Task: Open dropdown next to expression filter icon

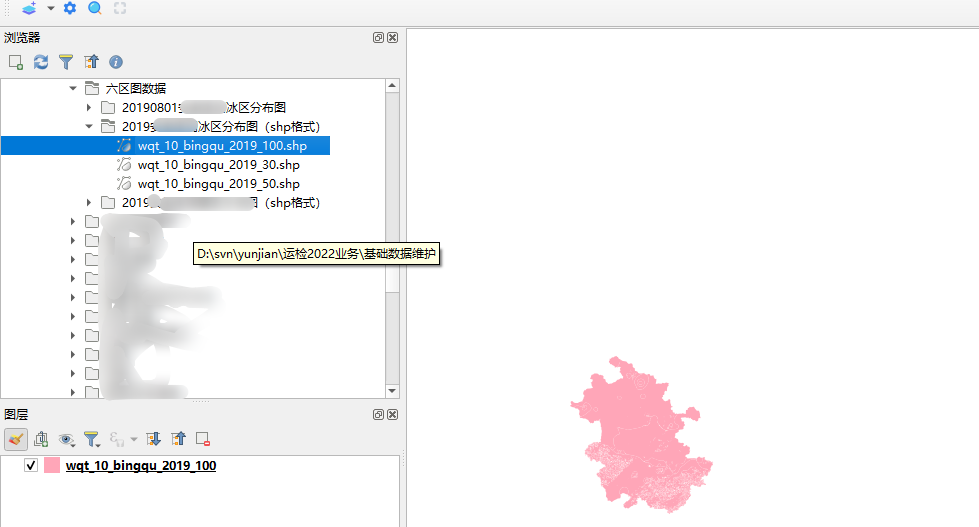Action: point(134,440)
